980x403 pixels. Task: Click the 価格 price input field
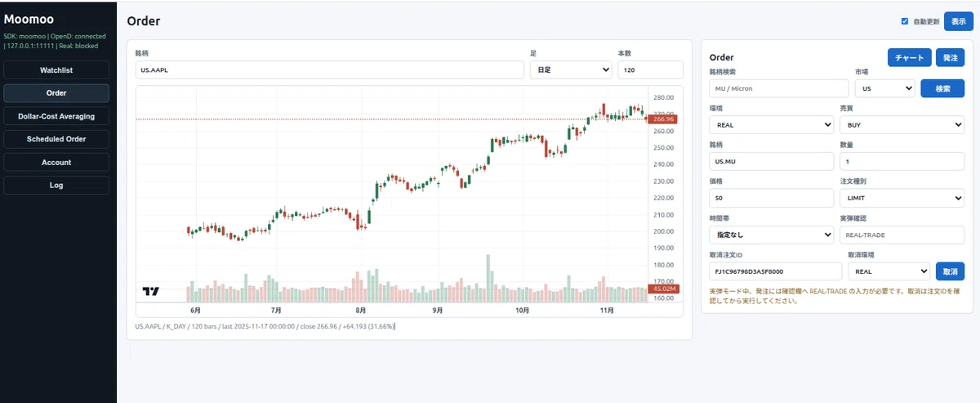click(772, 198)
